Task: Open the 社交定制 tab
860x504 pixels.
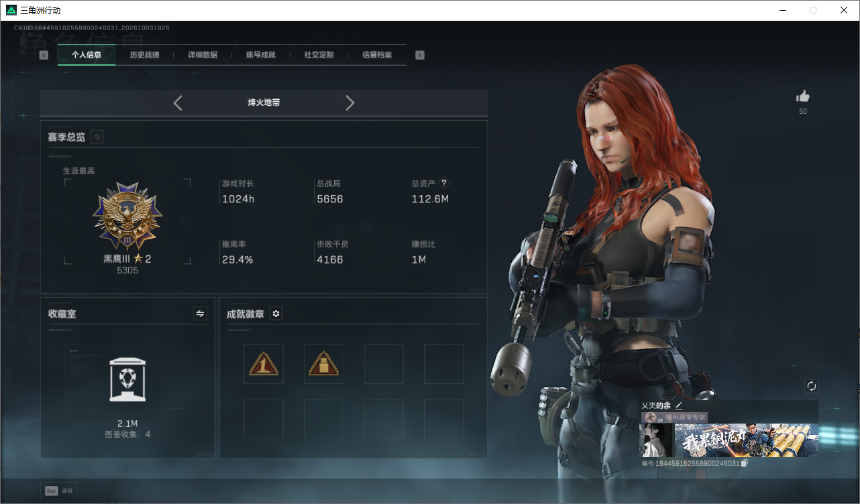Action: click(319, 55)
